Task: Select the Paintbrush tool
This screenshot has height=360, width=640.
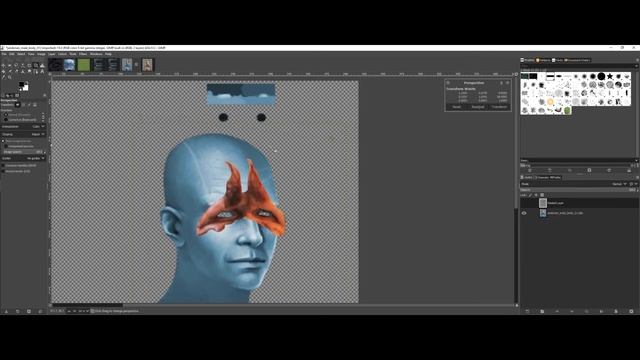Action: pos(10,71)
